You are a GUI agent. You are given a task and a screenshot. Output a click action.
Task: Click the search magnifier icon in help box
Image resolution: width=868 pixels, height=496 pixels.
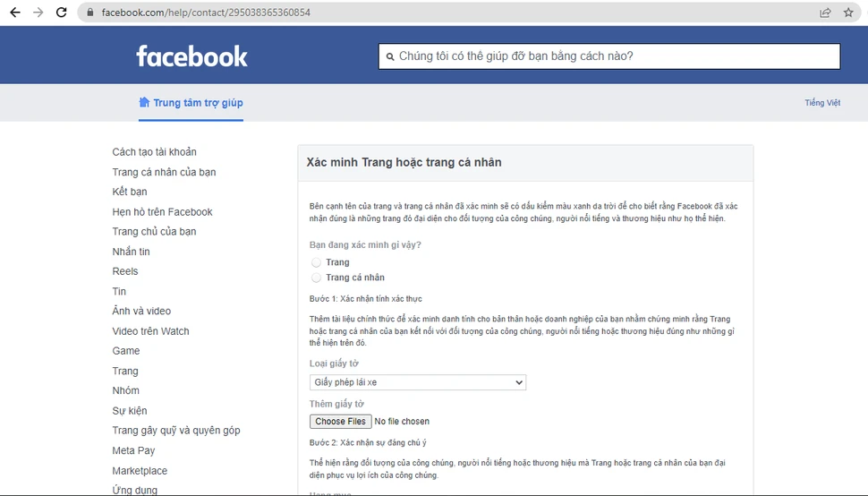click(390, 56)
